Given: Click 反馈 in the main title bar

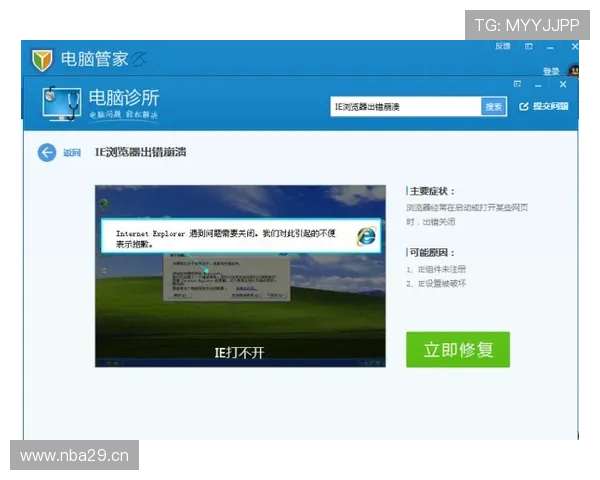Looking at the screenshot, I should tap(502, 46).
